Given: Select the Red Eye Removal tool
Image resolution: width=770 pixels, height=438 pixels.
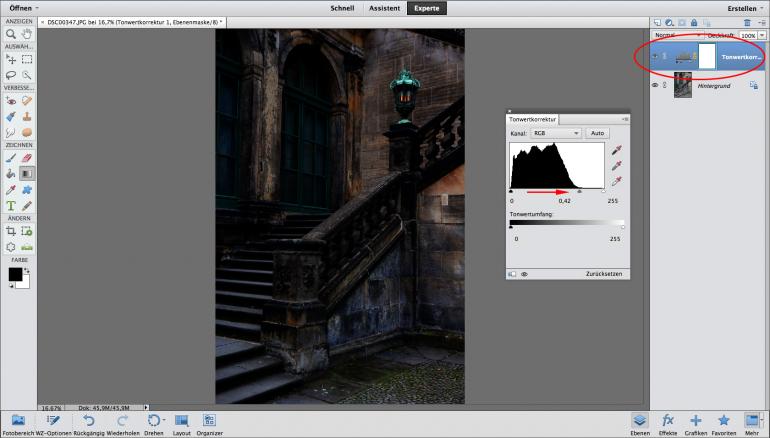Looking at the screenshot, I should click(x=11, y=101).
